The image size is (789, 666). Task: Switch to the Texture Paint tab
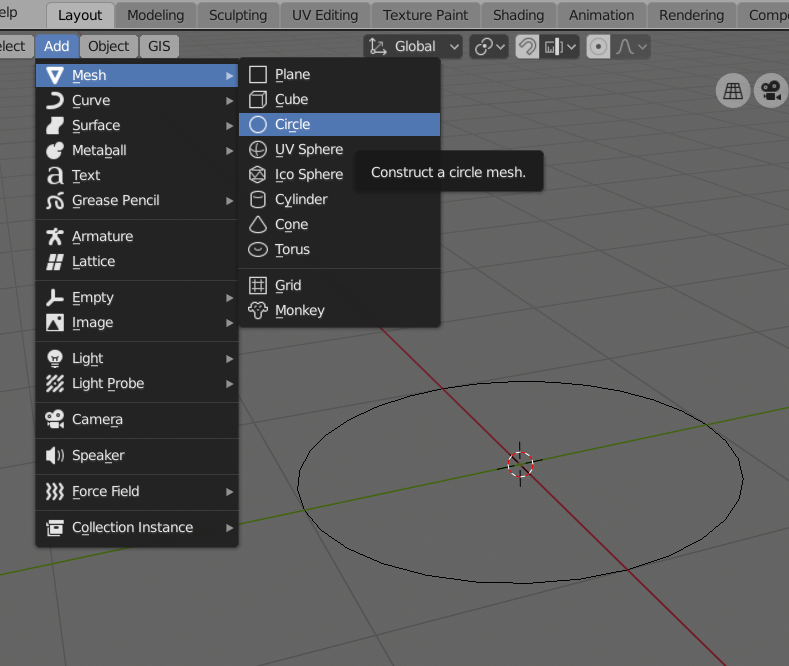point(426,16)
